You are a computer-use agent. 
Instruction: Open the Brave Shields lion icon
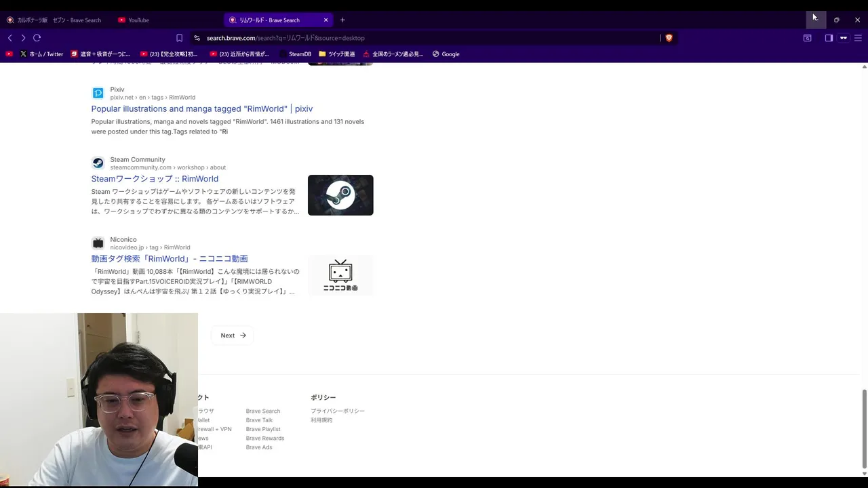point(669,38)
